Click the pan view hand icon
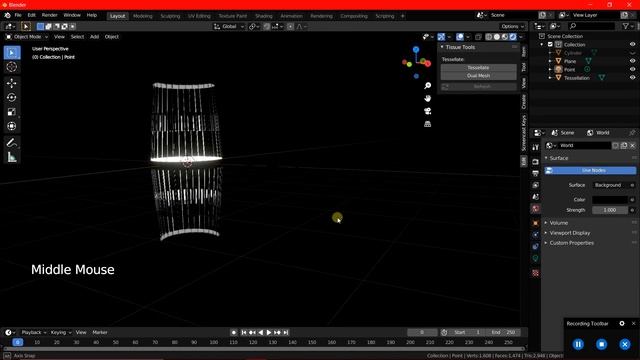 [x=427, y=98]
